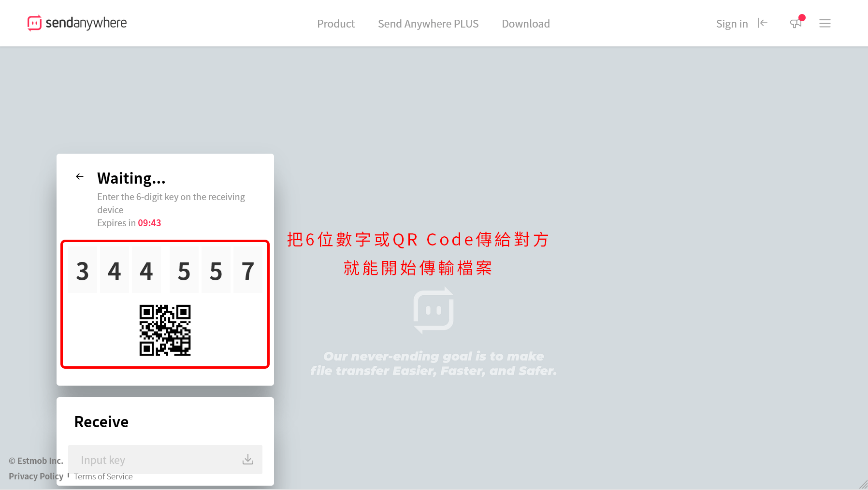Click the QR code image
Image resolution: width=868 pixels, height=490 pixels.
click(x=165, y=330)
